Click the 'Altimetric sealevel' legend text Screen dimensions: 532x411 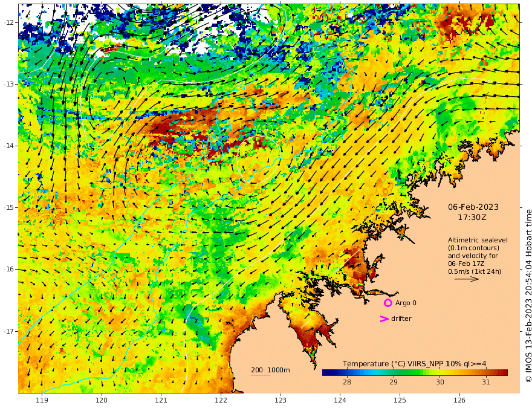(478, 240)
